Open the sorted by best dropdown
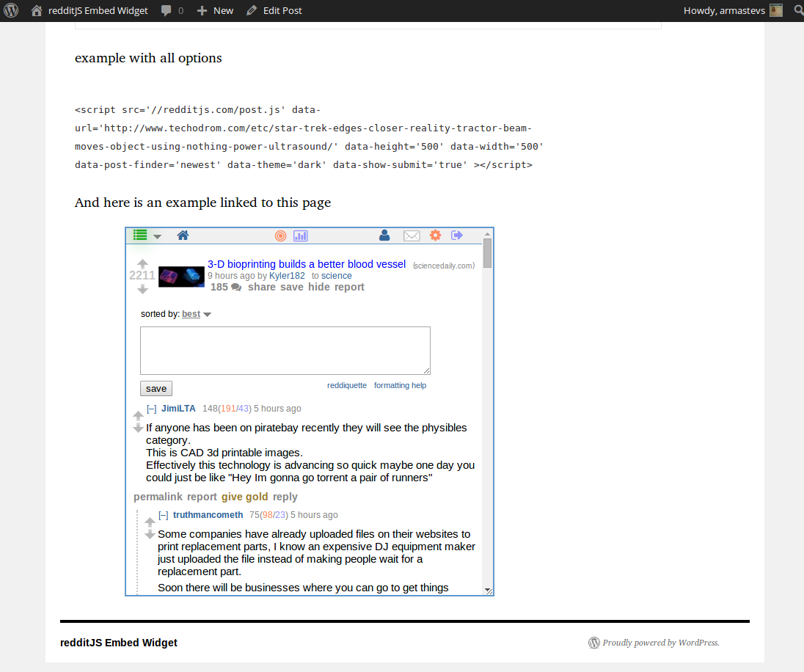Image resolution: width=804 pixels, height=672 pixels. click(197, 314)
